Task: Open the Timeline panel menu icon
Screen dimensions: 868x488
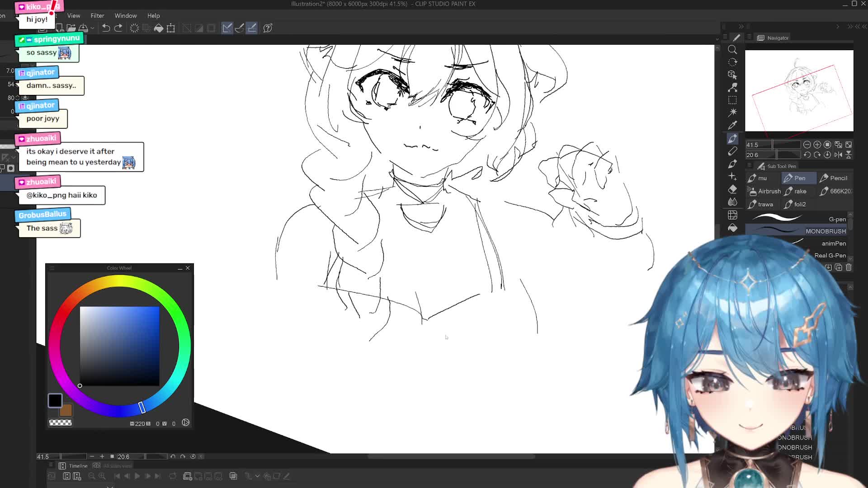Action: click(x=51, y=465)
